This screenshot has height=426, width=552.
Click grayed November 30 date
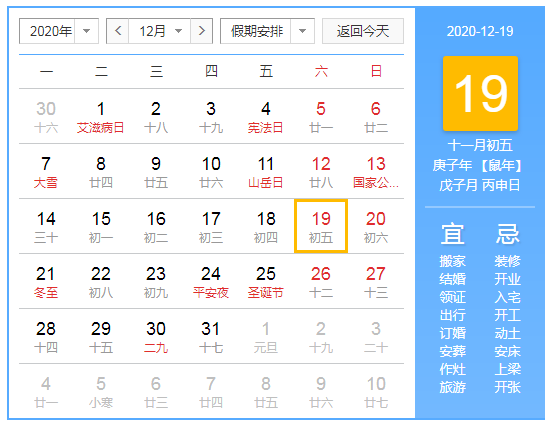[46, 117]
